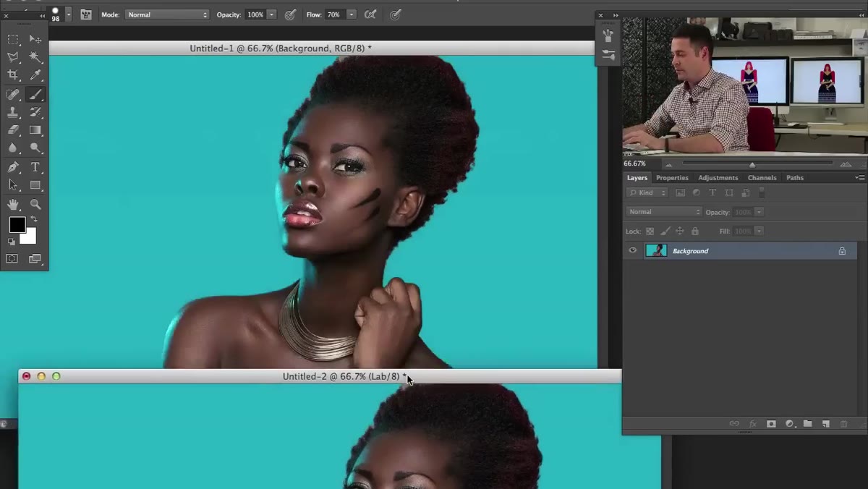The width and height of the screenshot is (868, 489).
Task: Switch to the Properties tab
Action: (x=672, y=178)
